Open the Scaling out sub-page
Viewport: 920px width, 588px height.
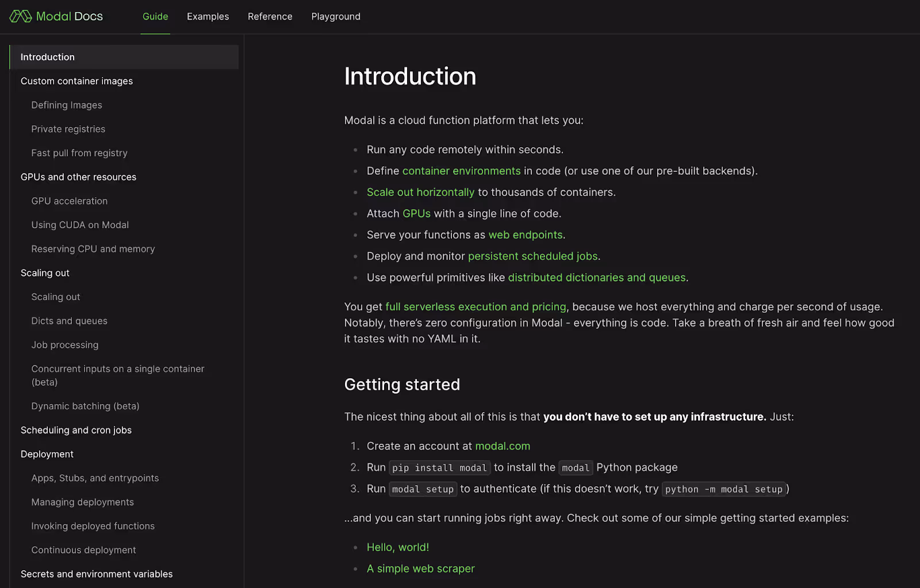(x=55, y=297)
